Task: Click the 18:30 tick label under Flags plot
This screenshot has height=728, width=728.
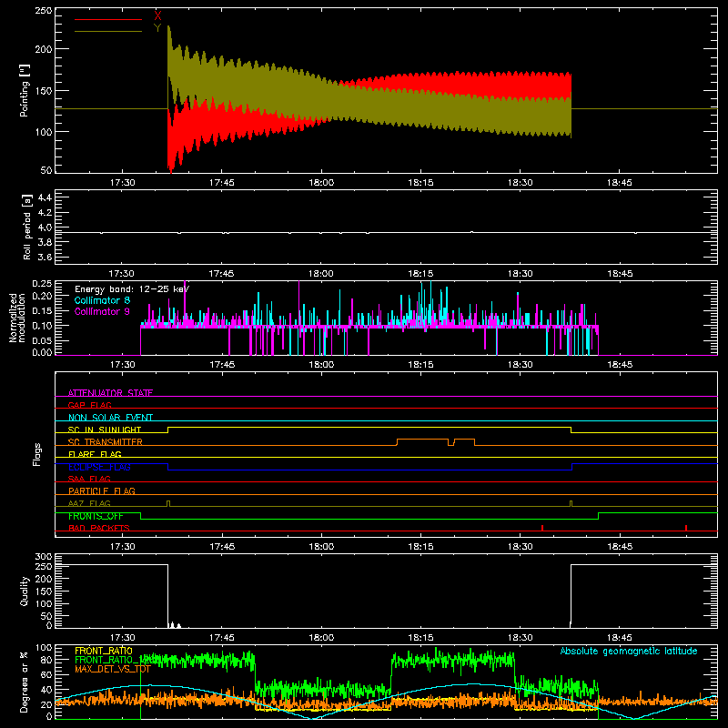Action: click(x=520, y=547)
